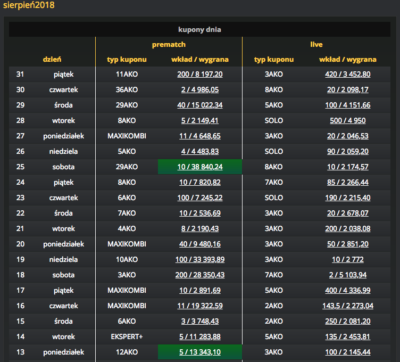Open live coupon 420 / 3 452,80
400x362 pixels.
click(x=348, y=74)
